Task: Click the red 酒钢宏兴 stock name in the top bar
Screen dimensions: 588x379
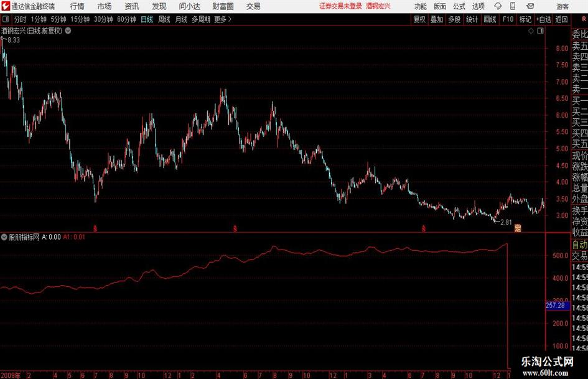Action: [x=378, y=6]
